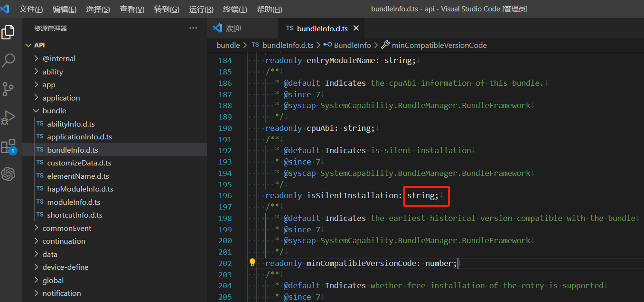
Task: Expand the app folder
Action: (114, 85)
